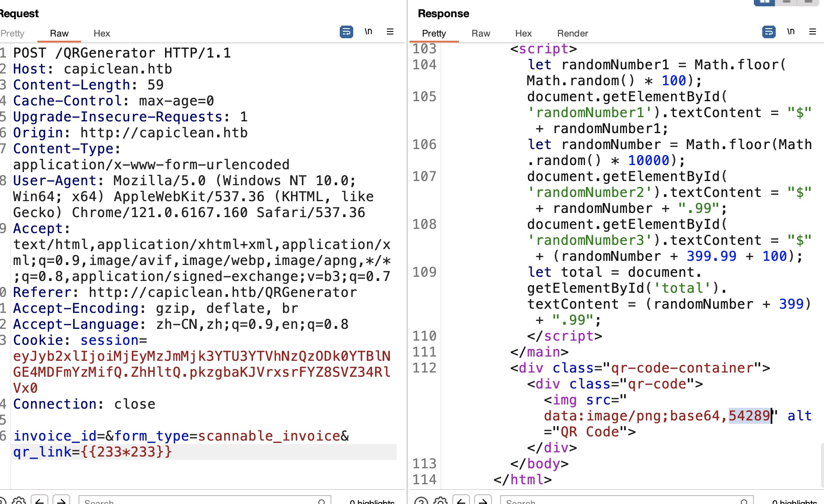This screenshot has height=504, width=824.
Task: Go to previous match in Response search
Action: pos(461,501)
